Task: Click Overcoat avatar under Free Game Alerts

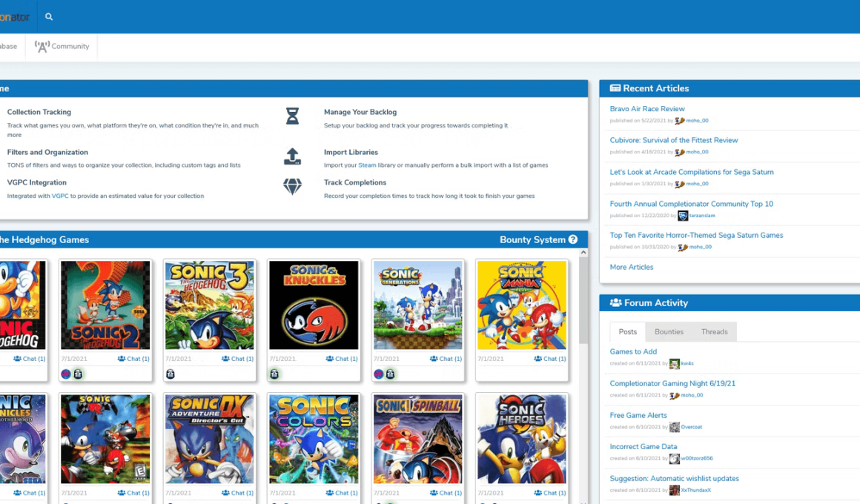Action: (675, 427)
